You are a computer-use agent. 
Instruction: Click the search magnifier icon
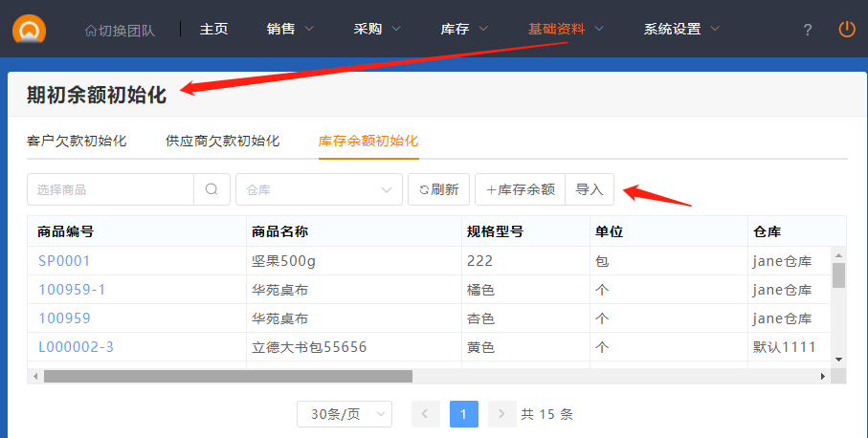tap(211, 189)
